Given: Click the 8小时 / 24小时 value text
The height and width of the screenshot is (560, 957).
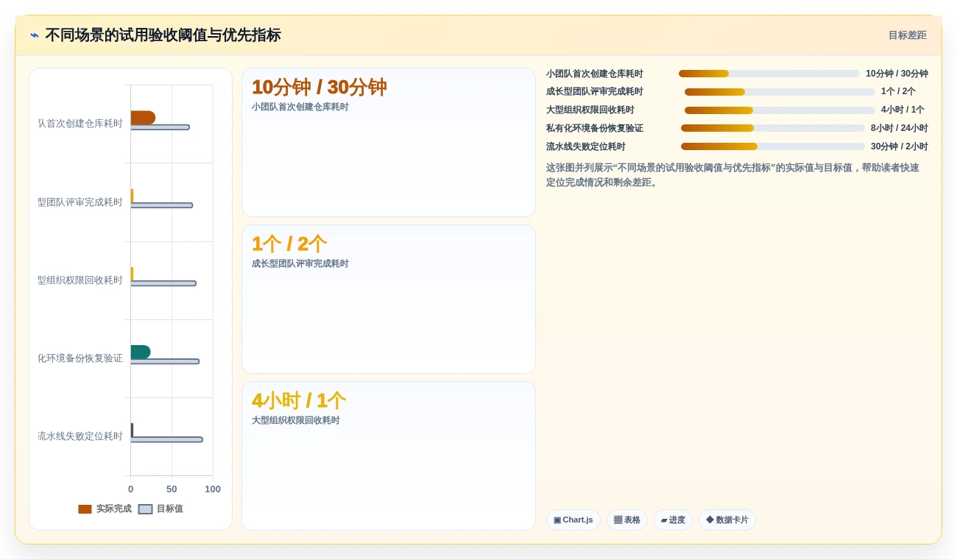Looking at the screenshot, I should tap(899, 128).
